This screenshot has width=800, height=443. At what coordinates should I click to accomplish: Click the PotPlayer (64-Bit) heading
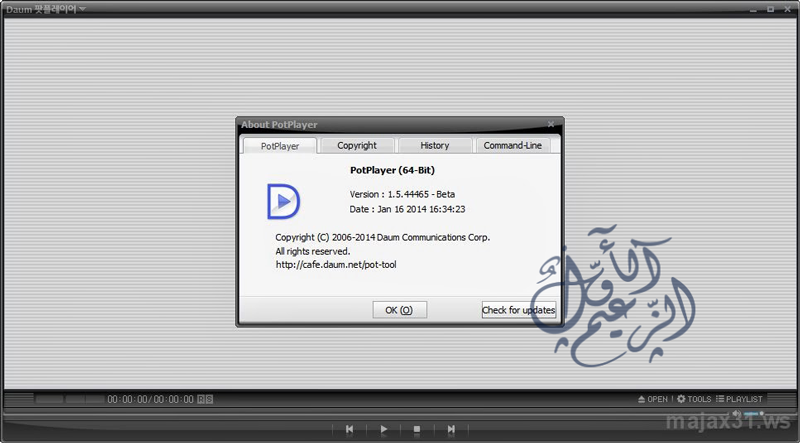click(x=392, y=170)
